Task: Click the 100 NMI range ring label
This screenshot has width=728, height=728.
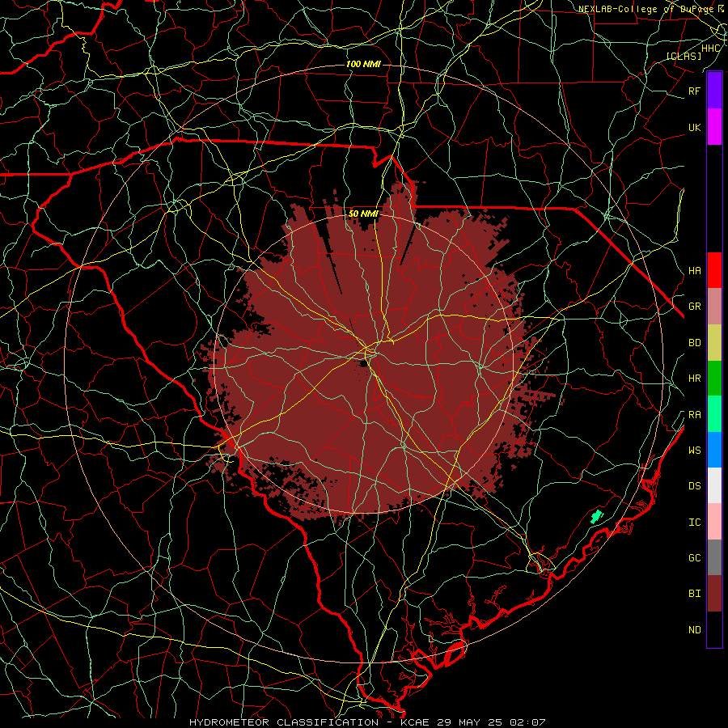Action: click(x=363, y=64)
